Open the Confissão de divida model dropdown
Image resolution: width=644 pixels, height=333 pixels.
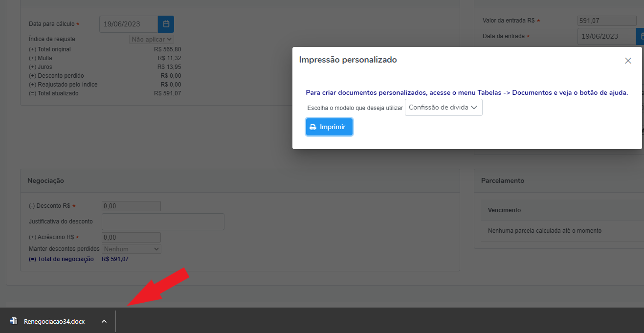(x=444, y=108)
